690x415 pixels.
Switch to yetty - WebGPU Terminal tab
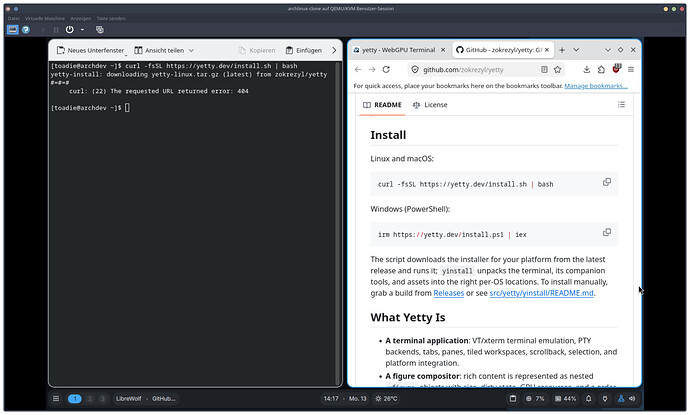coord(394,50)
